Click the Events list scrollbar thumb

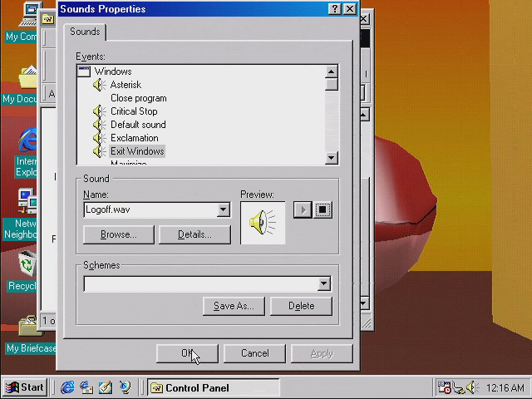pos(331,85)
